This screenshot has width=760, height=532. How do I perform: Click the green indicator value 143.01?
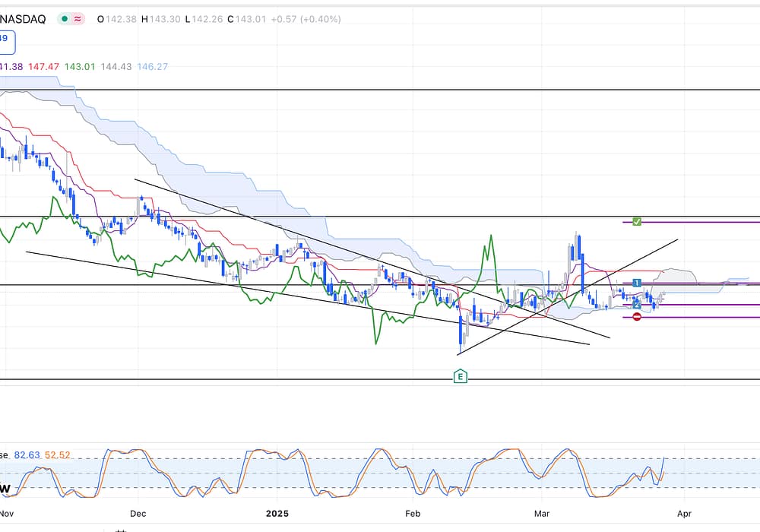[80, 67]
